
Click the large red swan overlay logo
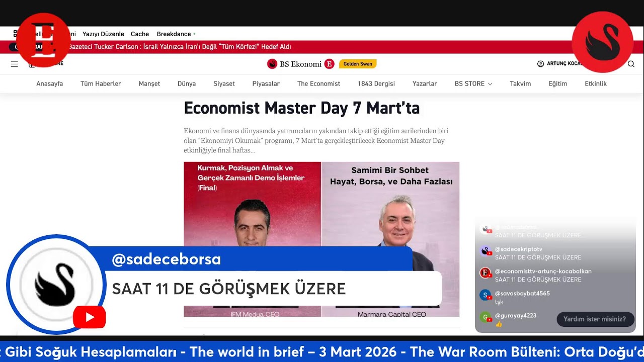(x=602, y=42)
